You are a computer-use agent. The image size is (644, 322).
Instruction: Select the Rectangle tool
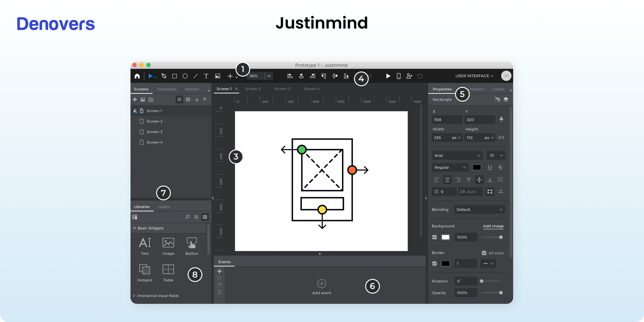pos(174,76)
